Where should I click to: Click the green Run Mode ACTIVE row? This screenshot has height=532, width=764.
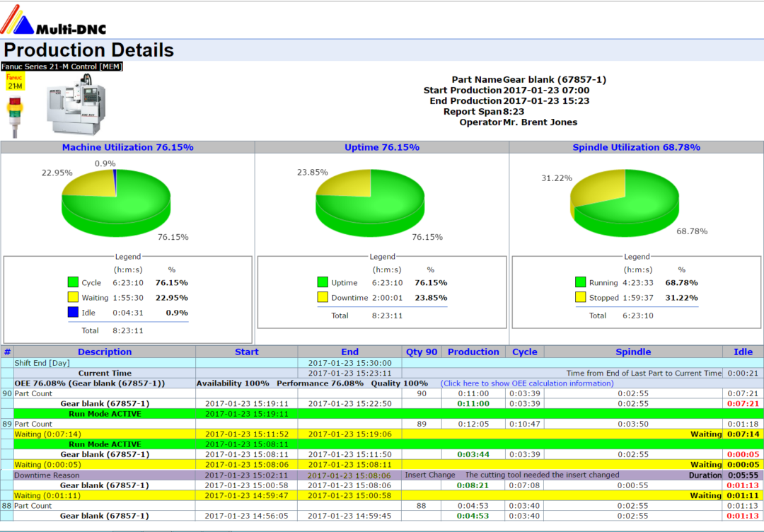pyautogui.click(x=105, y=415)
